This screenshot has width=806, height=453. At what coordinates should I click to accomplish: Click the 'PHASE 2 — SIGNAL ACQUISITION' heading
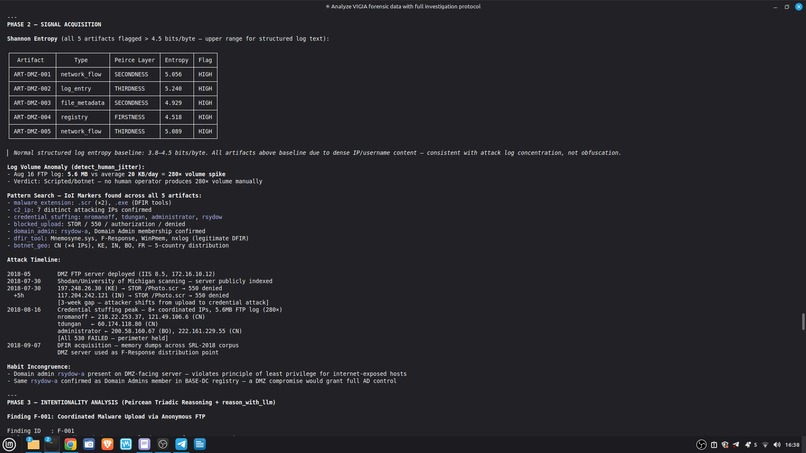tap(54, 24)
